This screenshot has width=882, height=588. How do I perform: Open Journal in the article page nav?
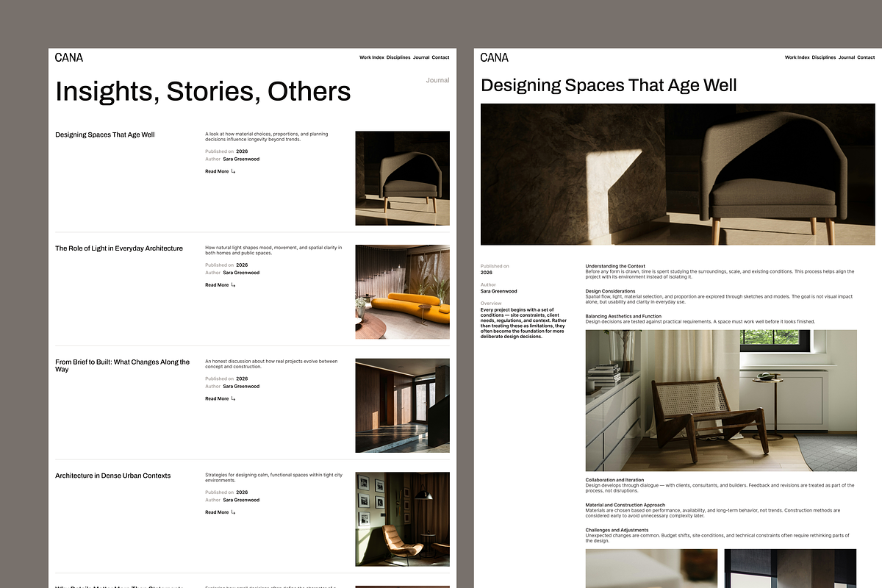847,57
